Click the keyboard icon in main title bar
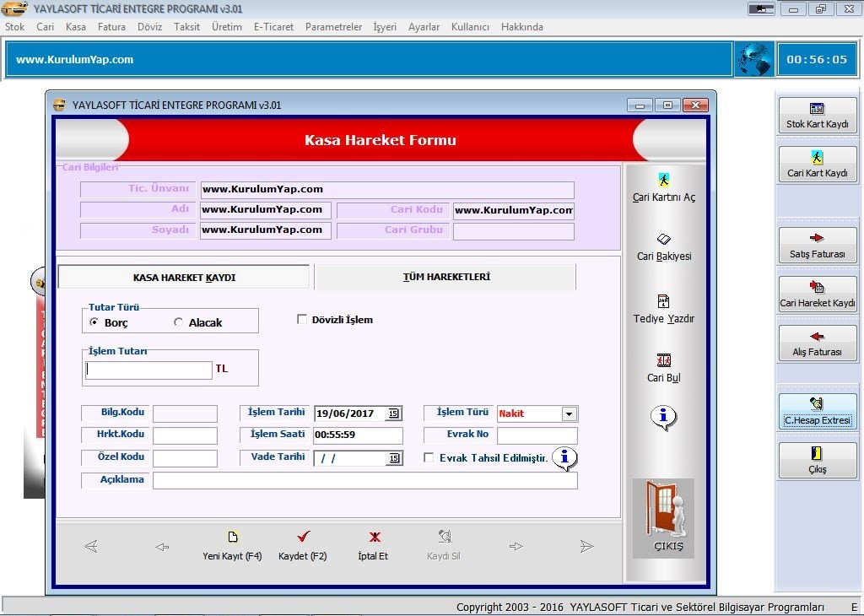Screen dimensions: 864x616 click(762, 8)
